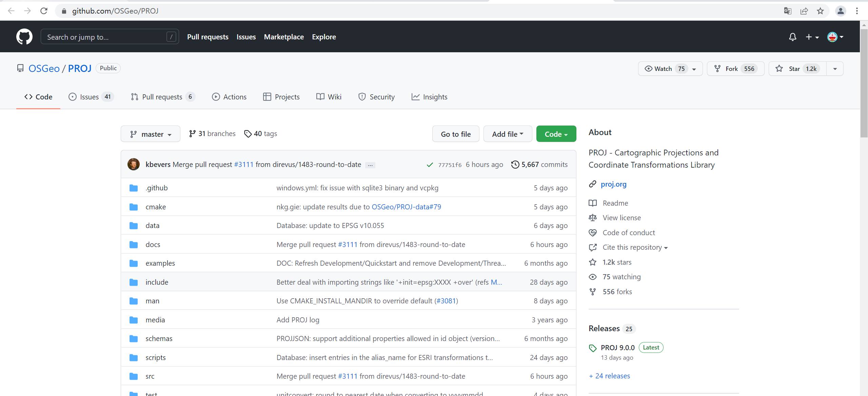Image resolution: width=868 pixels, height=396 pixels.
Task: Switch to the Issues tab
Action: pos(91,97)
